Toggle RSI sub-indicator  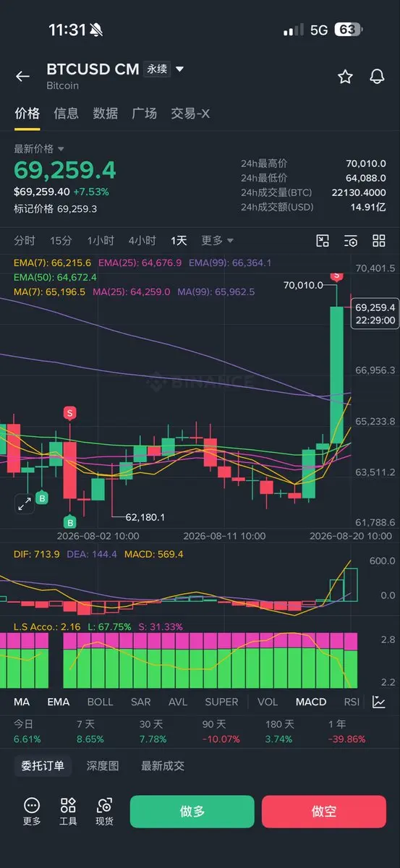352,702
